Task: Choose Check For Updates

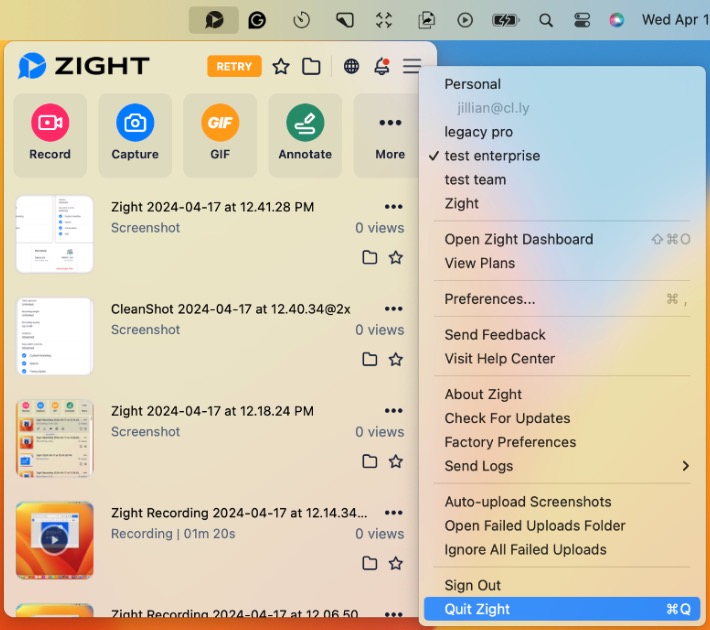Action: [x=562, y=418]
